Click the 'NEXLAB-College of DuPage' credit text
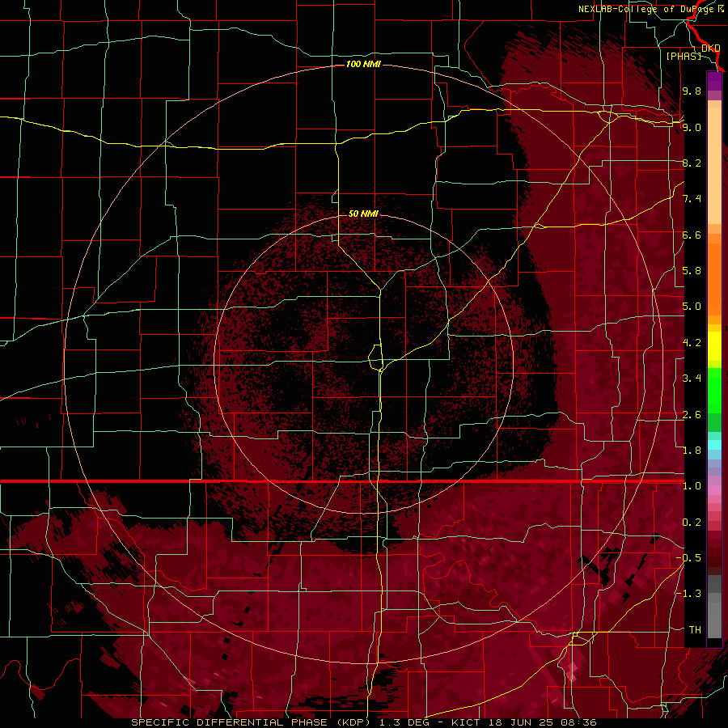 (647, 9)
